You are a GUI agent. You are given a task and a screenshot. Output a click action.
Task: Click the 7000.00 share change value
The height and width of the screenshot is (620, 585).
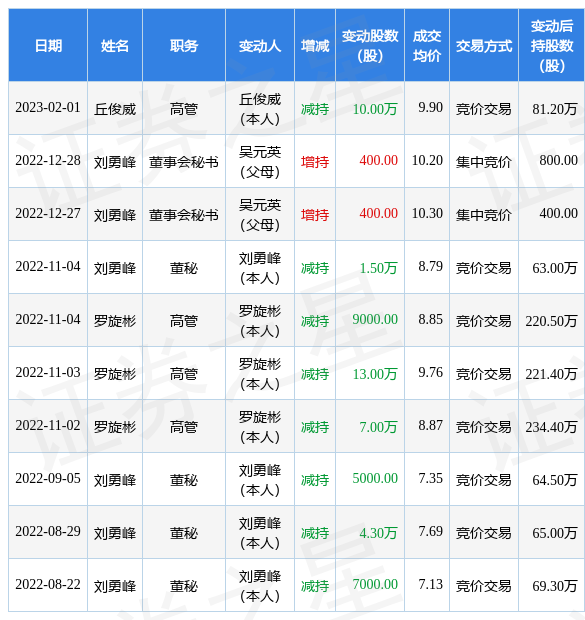coord(375,584)
